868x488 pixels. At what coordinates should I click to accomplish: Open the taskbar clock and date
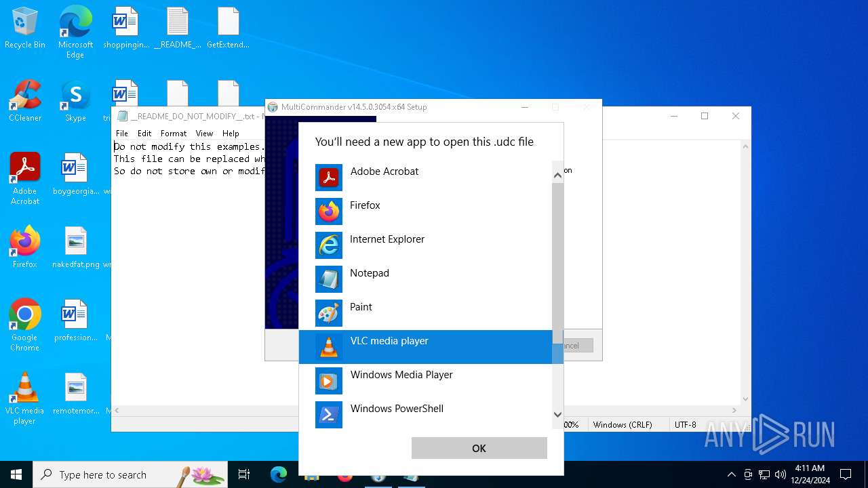click(x=810, y=474)
